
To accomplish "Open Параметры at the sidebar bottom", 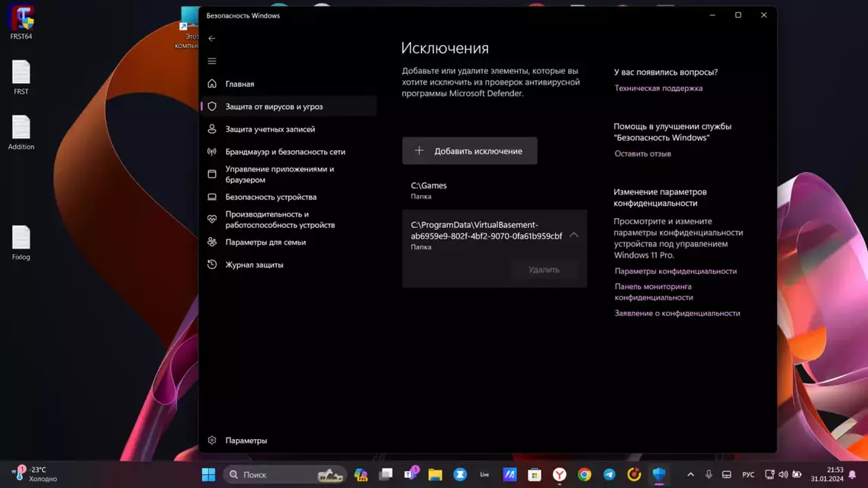I will 288,441.
